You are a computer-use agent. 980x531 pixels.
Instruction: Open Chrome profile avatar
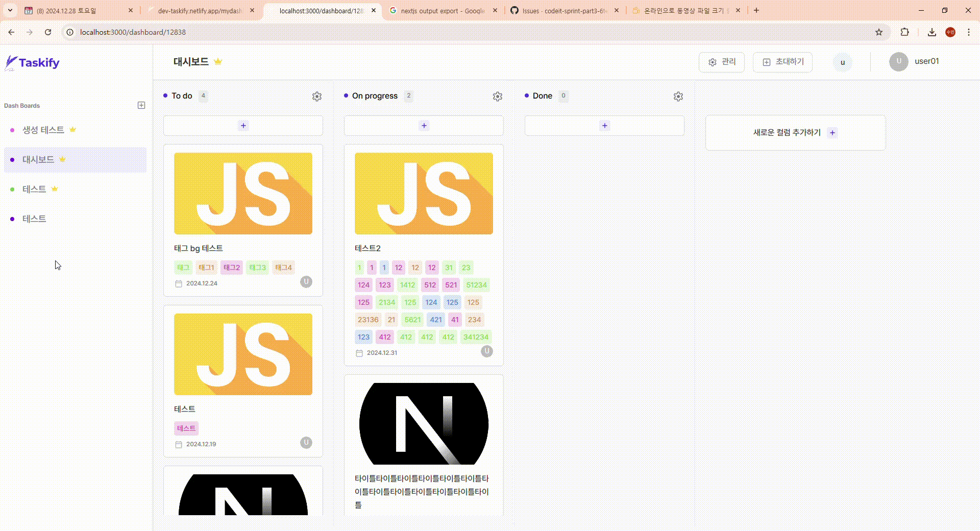[x=950, y=32]
